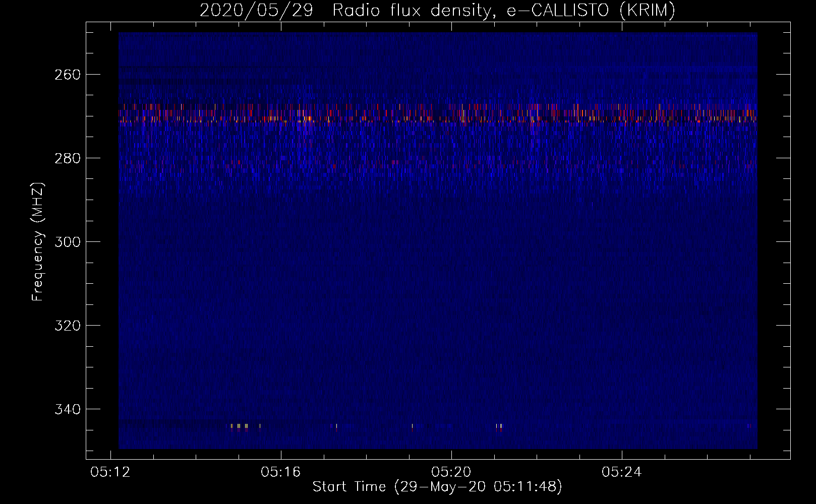Click the 260 frequency tick label

(68, 75)
